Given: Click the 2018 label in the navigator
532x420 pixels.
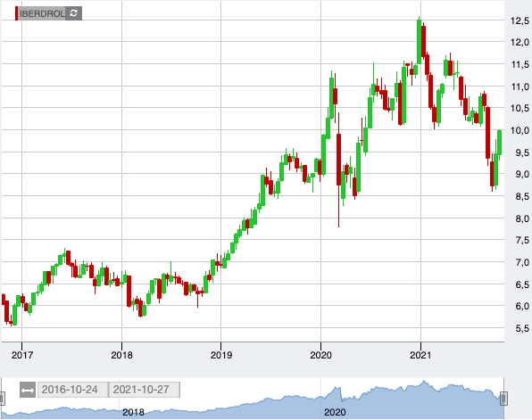Looking at the screenshot, I should [133, 412].
